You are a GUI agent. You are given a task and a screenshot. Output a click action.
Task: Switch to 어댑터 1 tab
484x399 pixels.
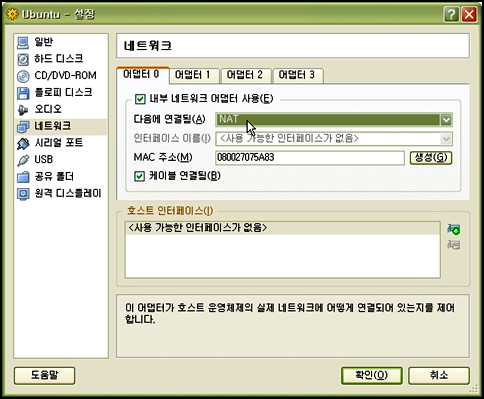194,75
